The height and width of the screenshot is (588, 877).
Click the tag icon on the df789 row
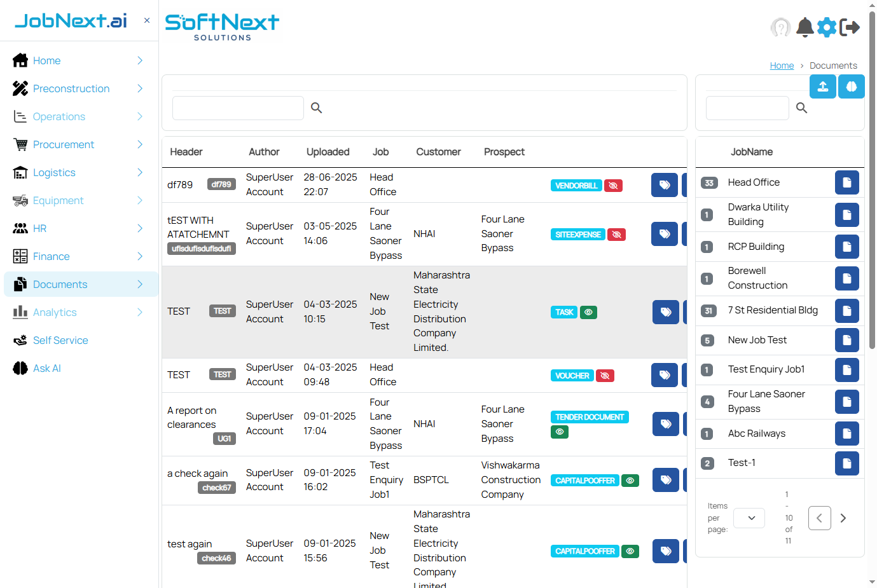pos(664,184)
